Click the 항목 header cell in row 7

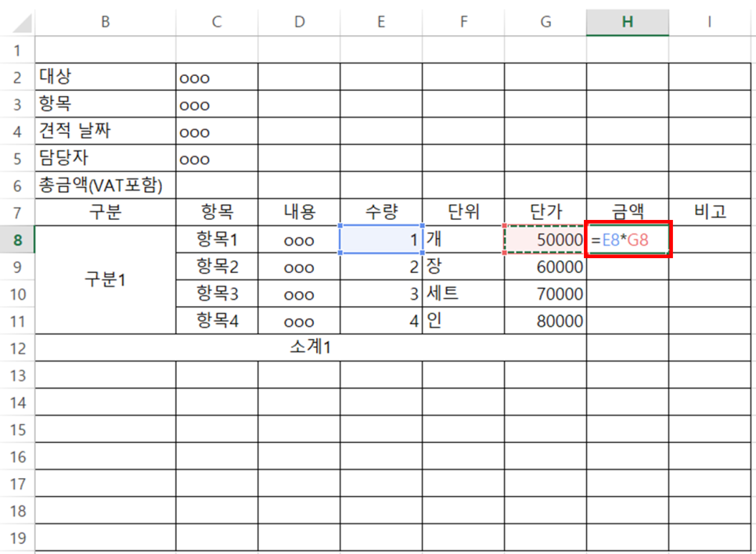217,212
